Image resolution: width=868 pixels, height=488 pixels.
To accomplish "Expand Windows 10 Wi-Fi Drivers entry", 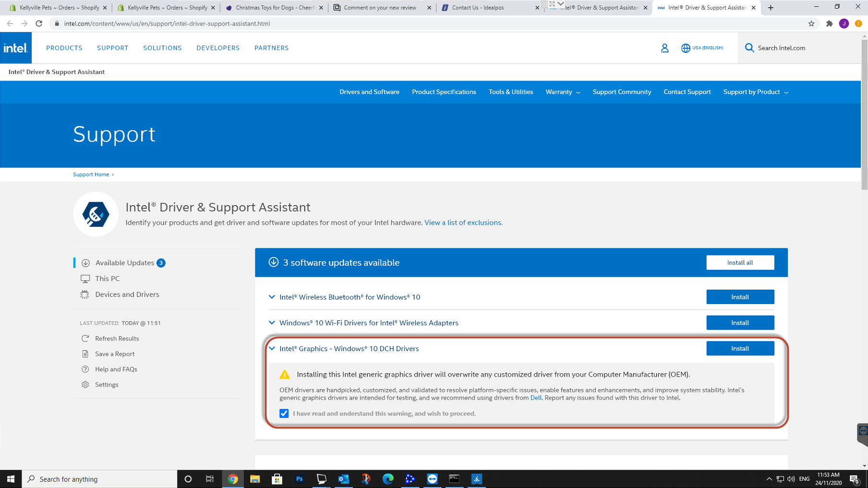I will point(272,323).
